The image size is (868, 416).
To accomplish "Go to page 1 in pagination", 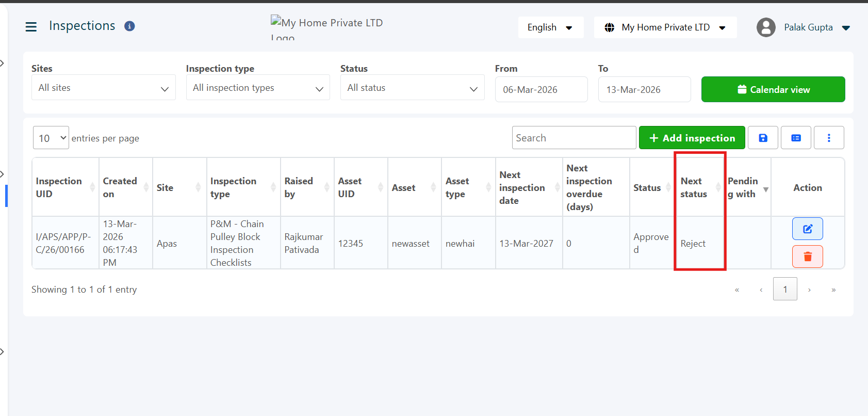I will pyautogui.click(x=784, y=290).
